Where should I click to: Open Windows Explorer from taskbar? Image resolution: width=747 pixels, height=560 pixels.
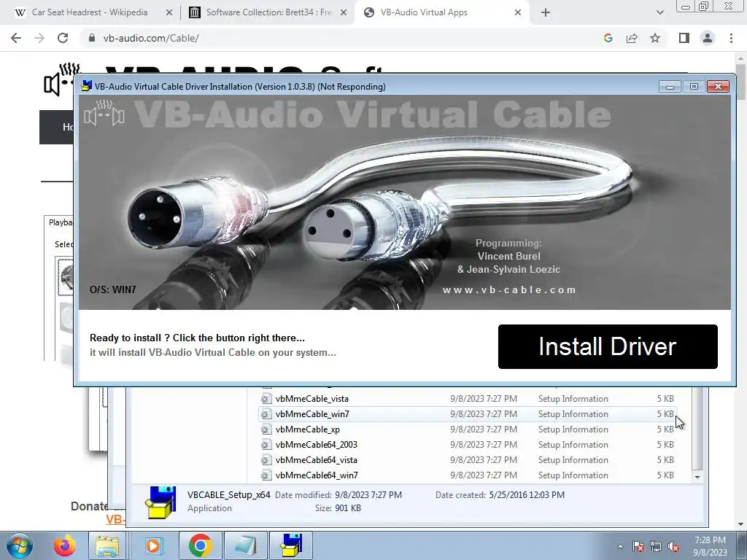[x=108, y=545]
